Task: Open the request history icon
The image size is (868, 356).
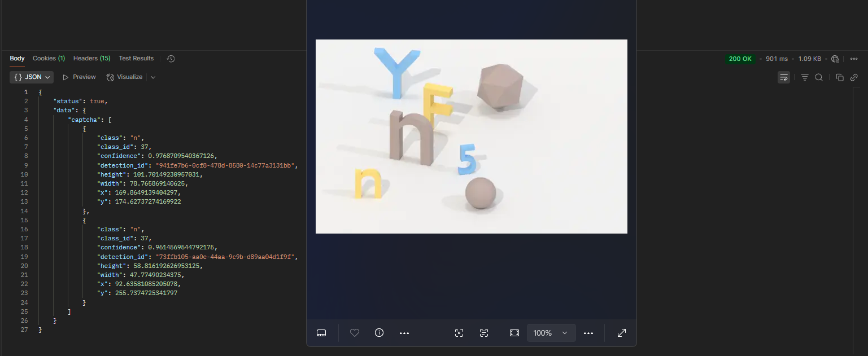Action: click(x=171, y=58)
